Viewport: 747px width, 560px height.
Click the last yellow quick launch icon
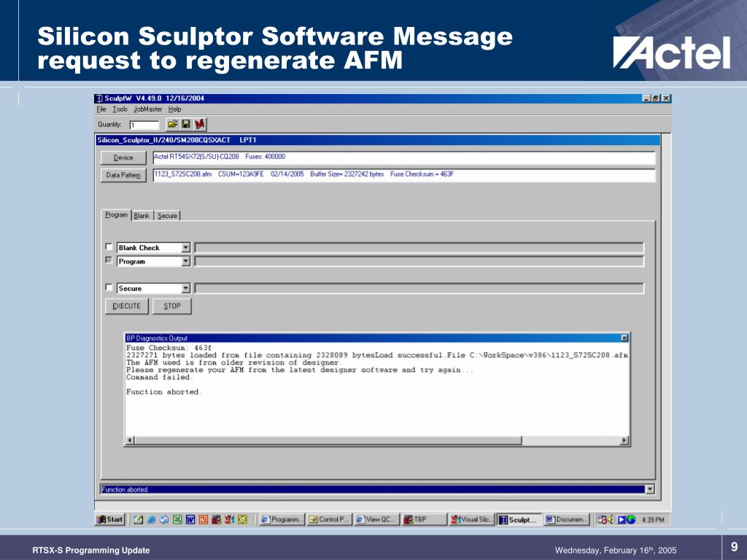point(242,519)
